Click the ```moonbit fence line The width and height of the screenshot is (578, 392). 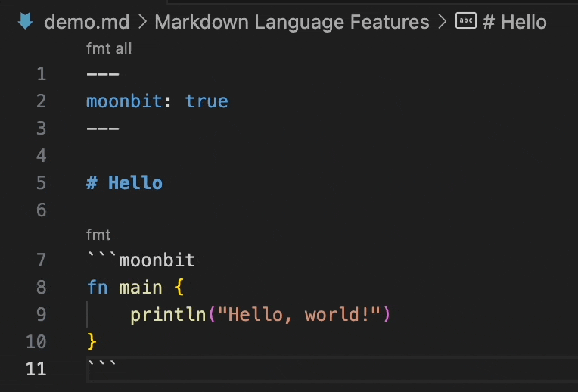pyautogui.click(x=141, y=260)
